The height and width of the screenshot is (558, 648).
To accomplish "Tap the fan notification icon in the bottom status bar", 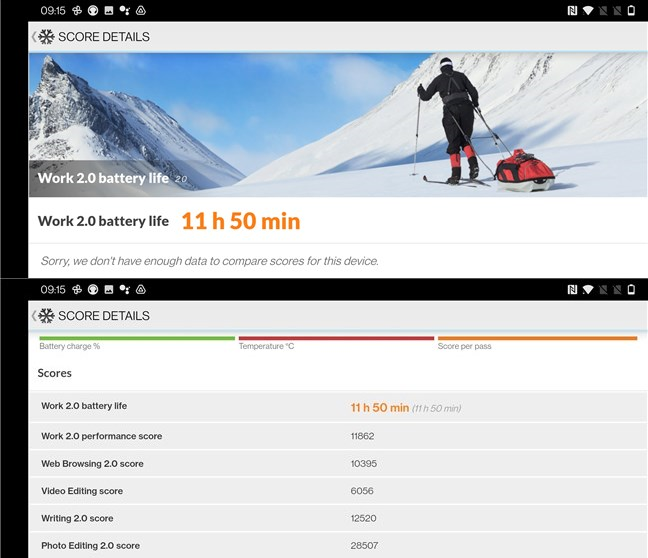I will (77, 290).
